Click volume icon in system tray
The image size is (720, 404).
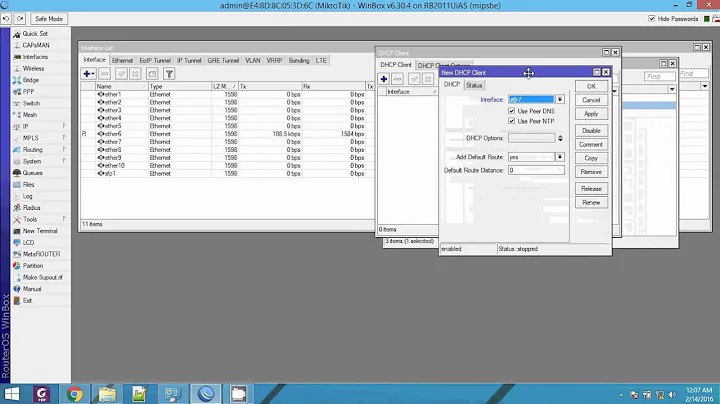point(672,395)
